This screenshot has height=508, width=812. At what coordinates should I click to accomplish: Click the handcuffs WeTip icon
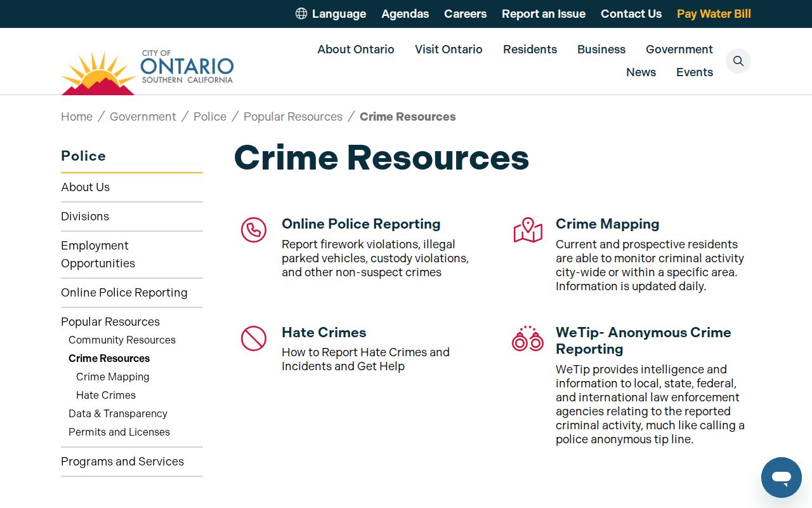pos(528,338)
